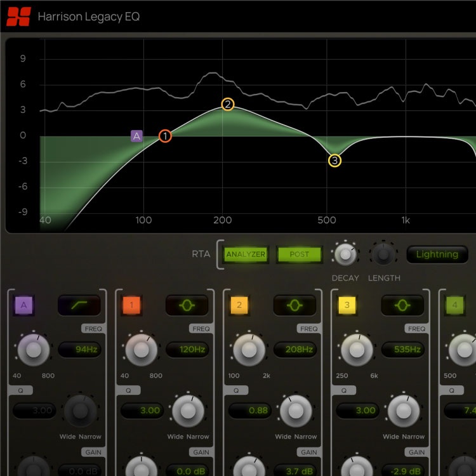Click band 2 Q knob
This screenshot has height=476, width=476.
[296, 411]
